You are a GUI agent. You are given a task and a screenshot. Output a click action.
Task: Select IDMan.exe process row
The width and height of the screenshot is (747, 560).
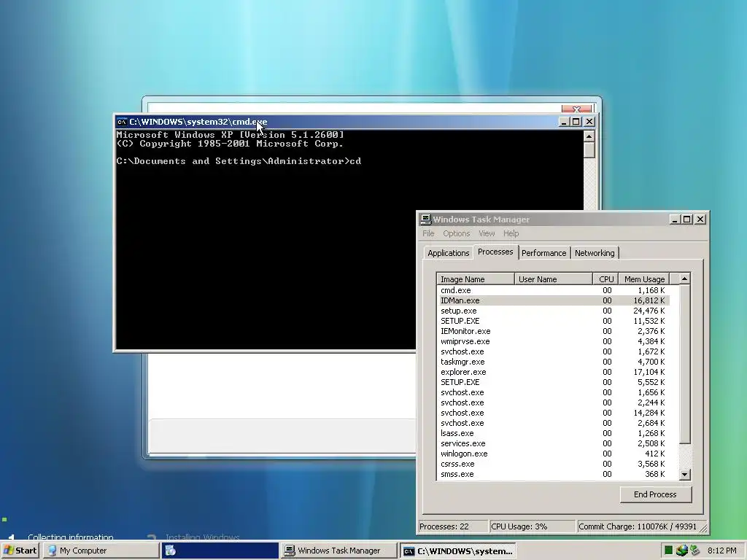point(553,300)
